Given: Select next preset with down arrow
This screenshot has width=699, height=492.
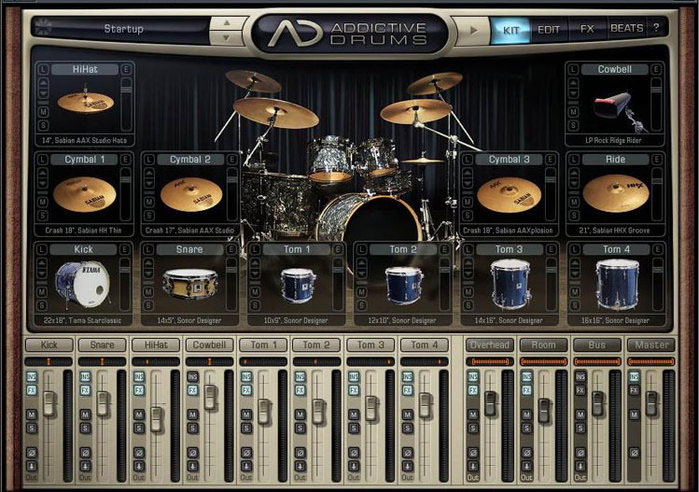Looking at the screenshot, I should [226, 38].
